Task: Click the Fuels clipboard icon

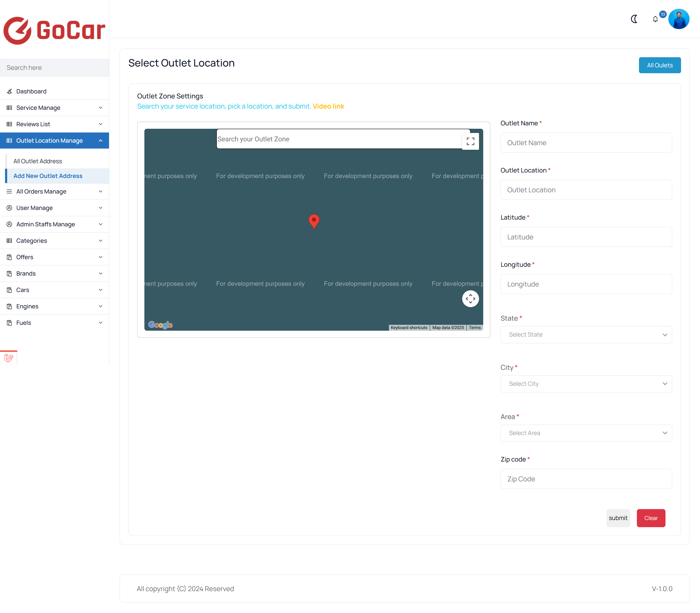Action: point(9,323)
